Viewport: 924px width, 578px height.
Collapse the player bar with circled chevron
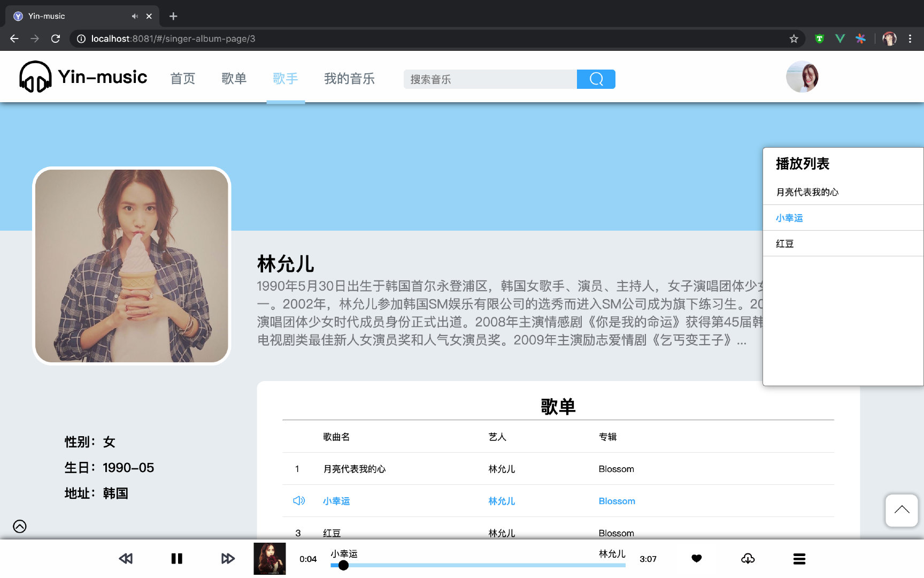(20, 527)
